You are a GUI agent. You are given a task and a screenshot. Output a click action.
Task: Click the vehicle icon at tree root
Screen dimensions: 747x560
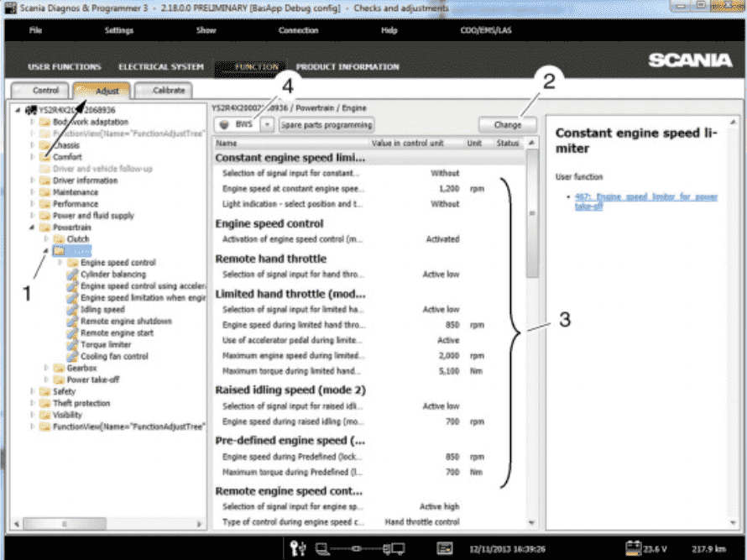coord(31,110)
